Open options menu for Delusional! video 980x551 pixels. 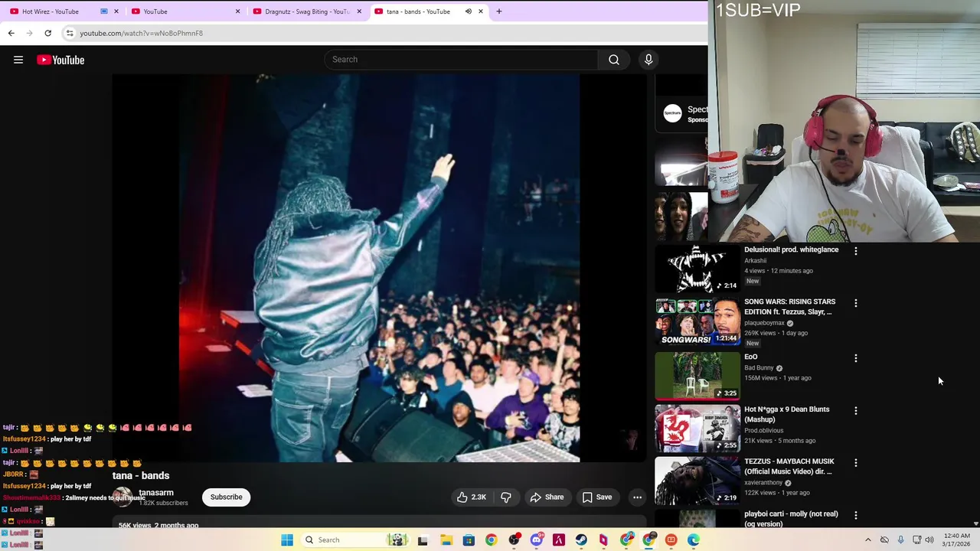(x=856, y=251)
